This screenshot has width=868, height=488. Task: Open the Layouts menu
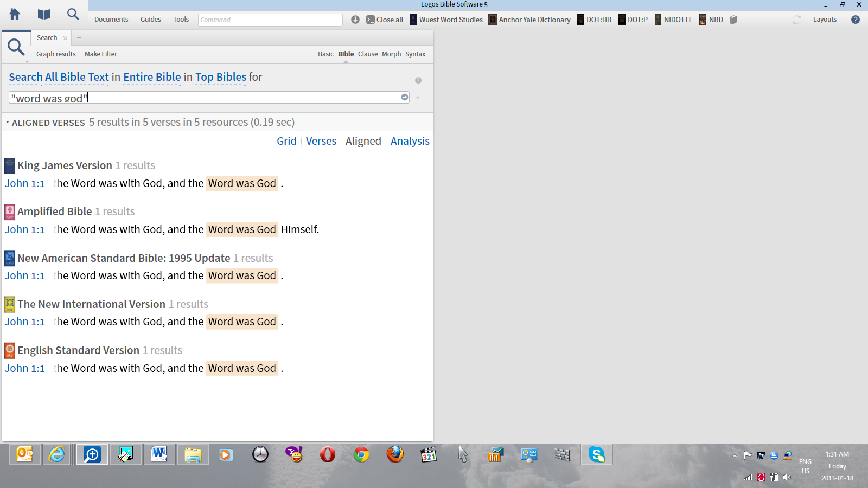(x=825, y=20)
